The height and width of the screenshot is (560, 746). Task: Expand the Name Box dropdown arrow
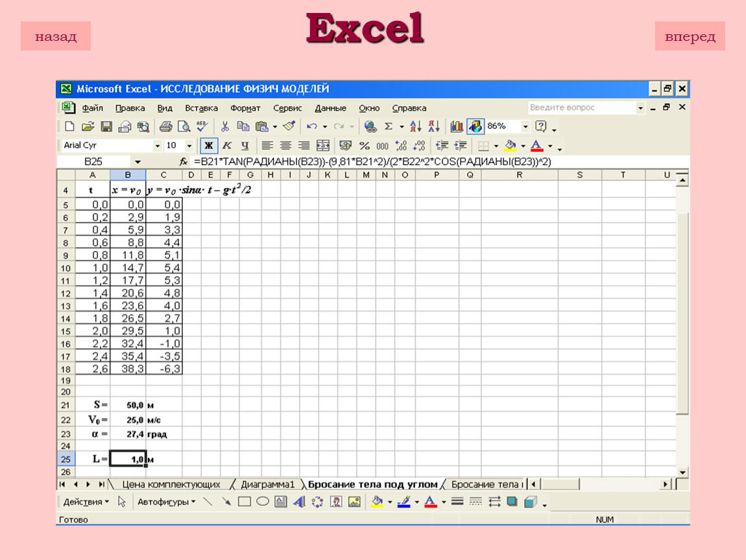[x=138, y=161]
